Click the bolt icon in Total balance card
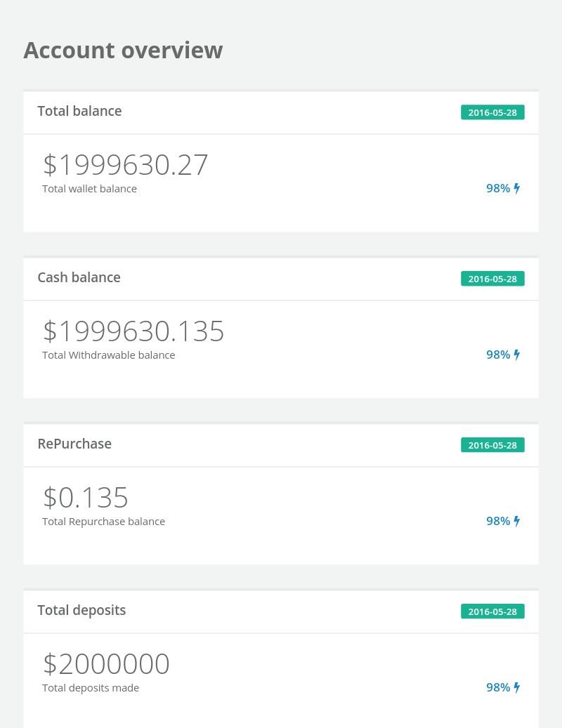This screenshot has width=562, height=728. (517, 188)
